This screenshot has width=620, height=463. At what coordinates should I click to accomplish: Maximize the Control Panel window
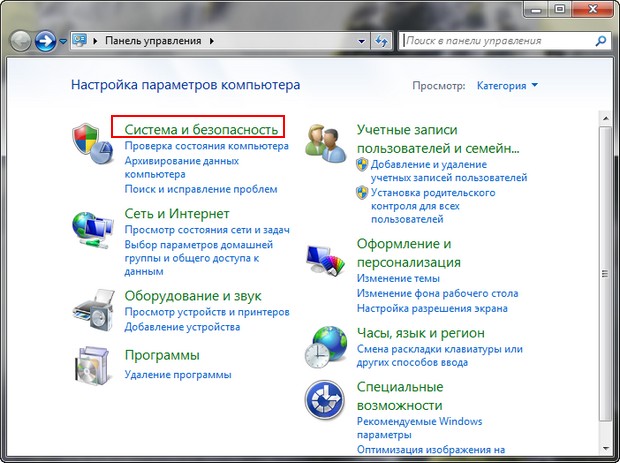(560, 9)
